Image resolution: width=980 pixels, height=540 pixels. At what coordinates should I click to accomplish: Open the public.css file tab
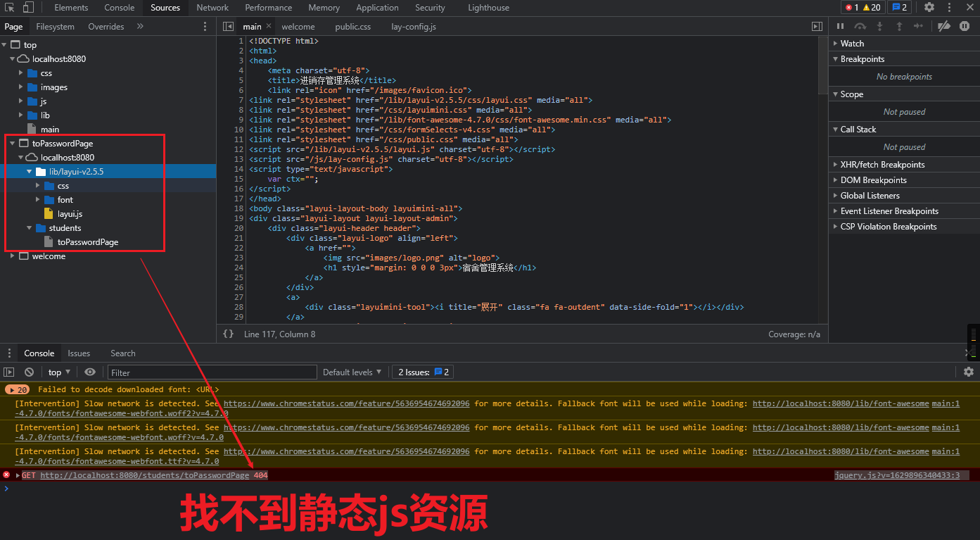tap(352, 26)
